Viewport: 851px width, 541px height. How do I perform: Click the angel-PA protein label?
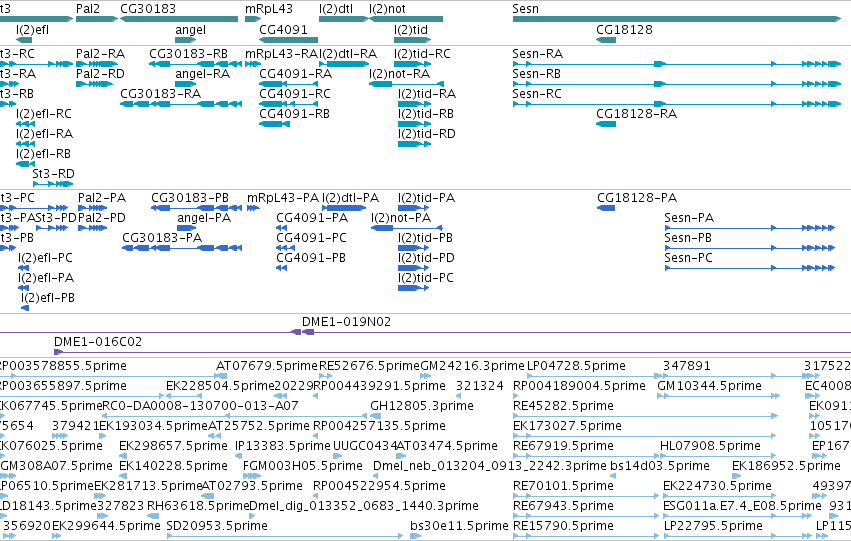pyautogui.click(x=204, y=218)
